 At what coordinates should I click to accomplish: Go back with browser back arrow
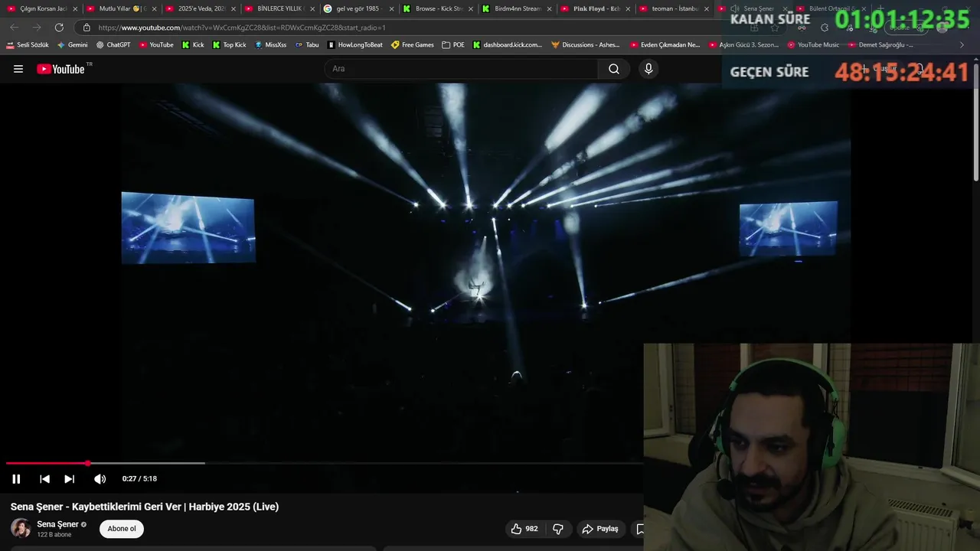(x=15, y=28)
